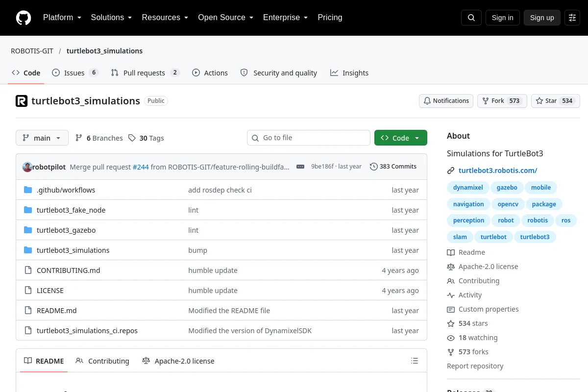The image size is (588, 392).
Task: Click the fork icon beside 573 forks
Action: click(x=451, y=352)
